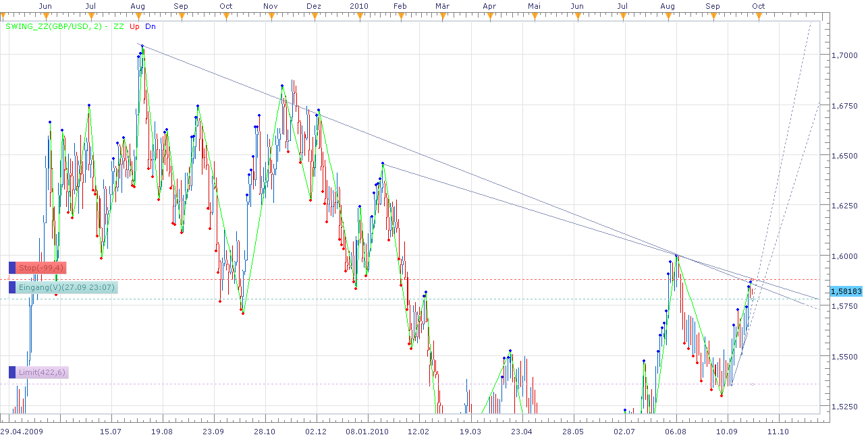Click the 08.01.2010 date on bottom axis
Image resolution: width=868 pixels, height=439 pixels.
pyautogui.click(x=367, y=431)
